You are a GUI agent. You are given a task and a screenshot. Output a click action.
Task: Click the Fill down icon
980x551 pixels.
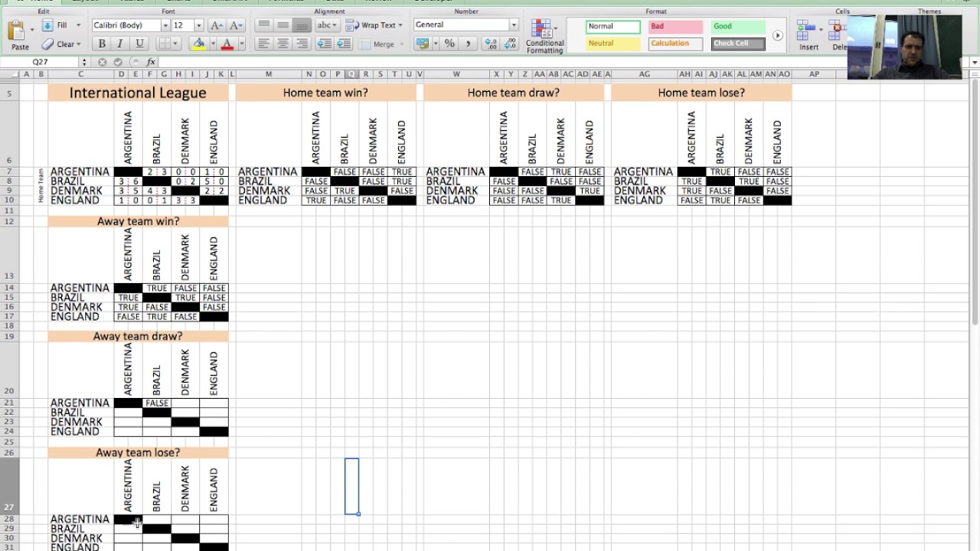pos(47,25)
